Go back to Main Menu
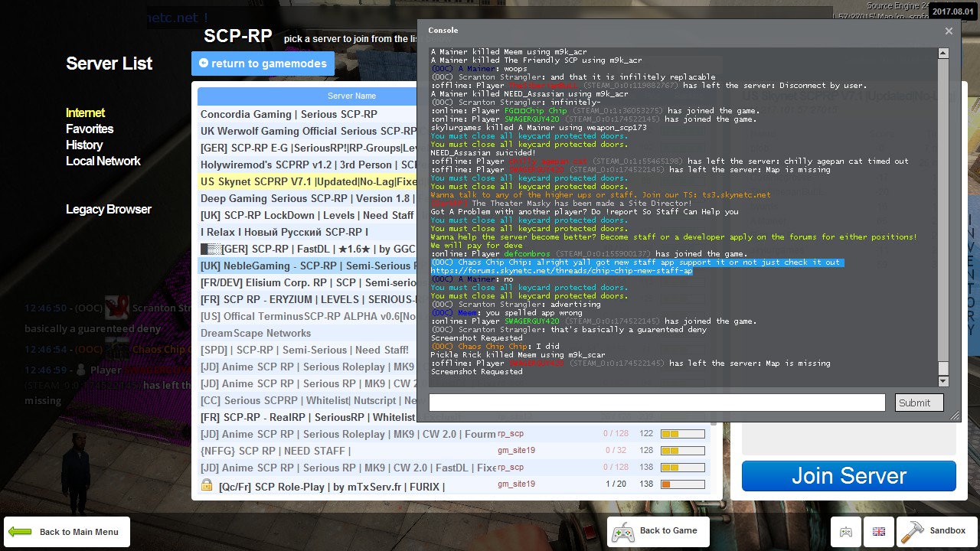This screenshot has width=980, height=551. click(x=67, y=532)
